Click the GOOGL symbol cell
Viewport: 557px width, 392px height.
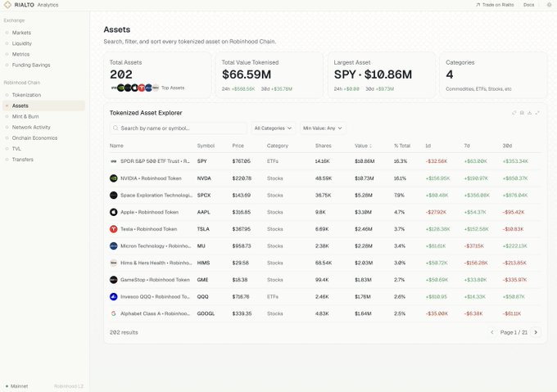coord(206,313)
